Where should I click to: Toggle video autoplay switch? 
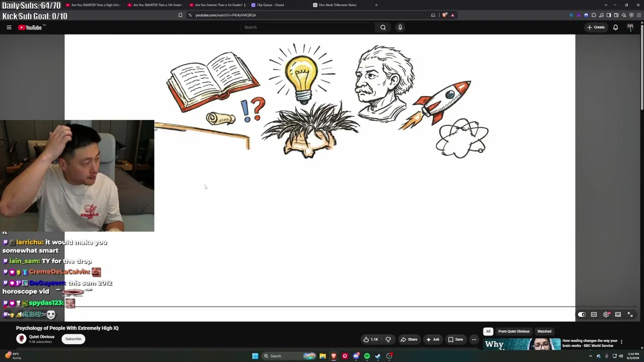(582, 315)
